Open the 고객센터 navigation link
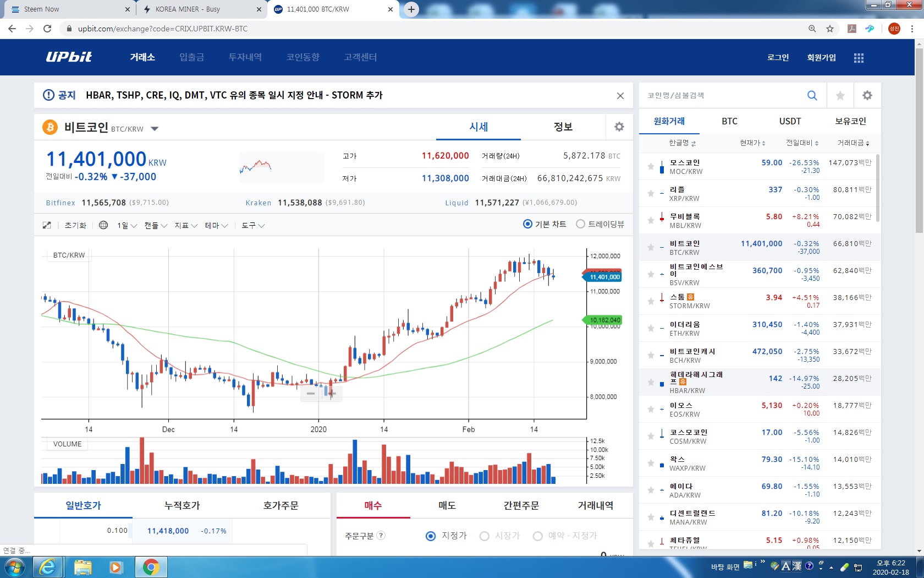Screen dimensions: 924x578 pos(361,57)
